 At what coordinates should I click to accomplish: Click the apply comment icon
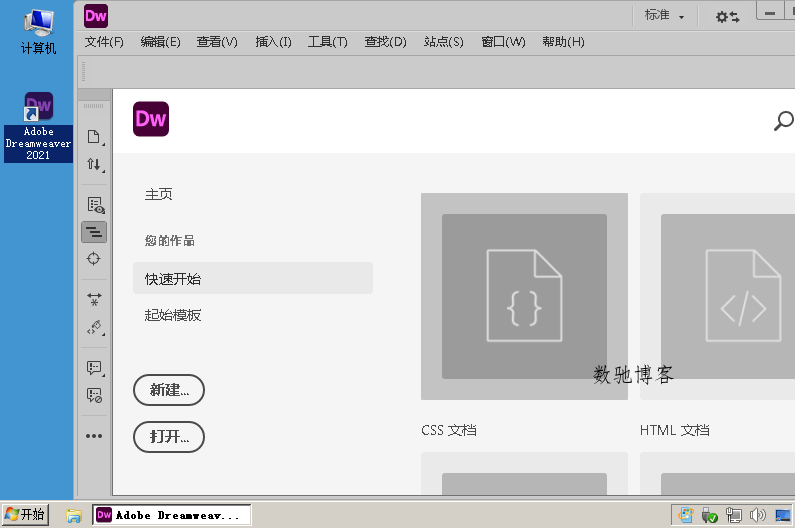[95, 368]
